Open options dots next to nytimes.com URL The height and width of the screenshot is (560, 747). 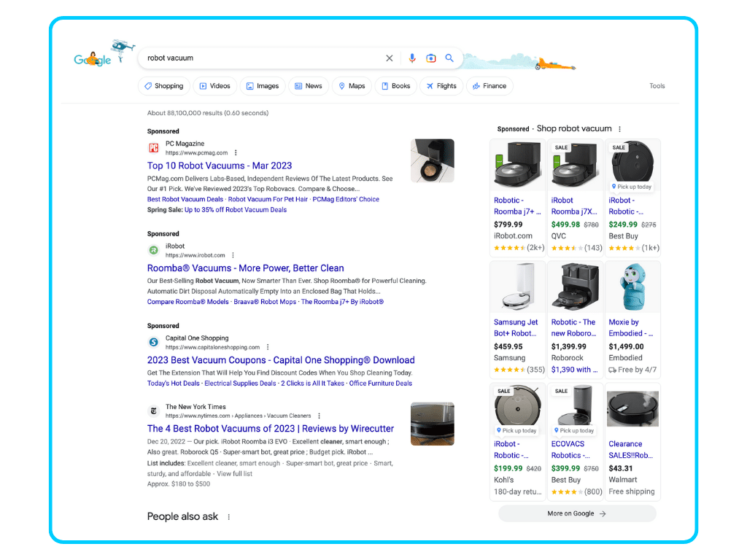320,416
